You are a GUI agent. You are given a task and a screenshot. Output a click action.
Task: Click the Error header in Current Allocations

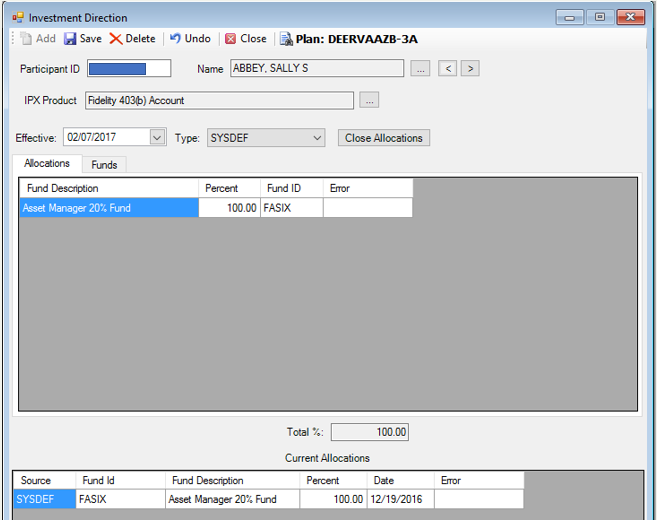coord(479,480)
